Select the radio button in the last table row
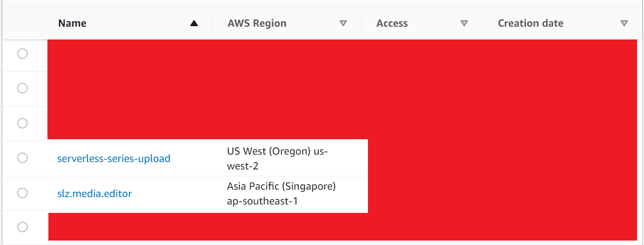The height and width of the screenshot is (245, 644). [x=22, y=227]
